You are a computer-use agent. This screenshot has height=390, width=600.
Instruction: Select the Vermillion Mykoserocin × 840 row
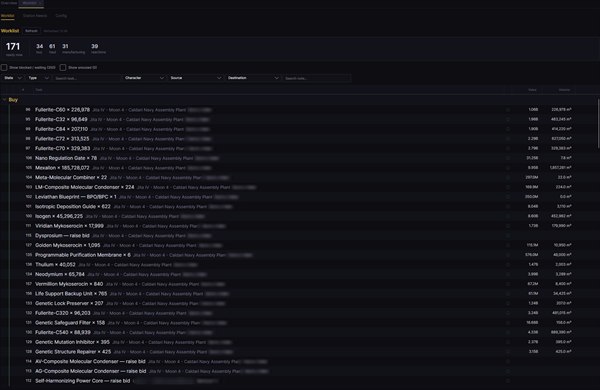point(298,284)
